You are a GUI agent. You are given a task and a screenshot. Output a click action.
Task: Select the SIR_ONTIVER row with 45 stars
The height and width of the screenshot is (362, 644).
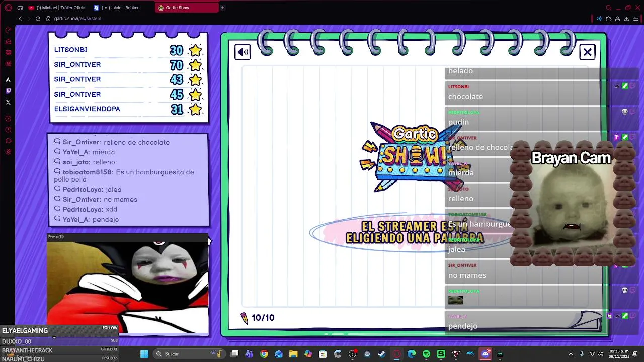point(128,94)
